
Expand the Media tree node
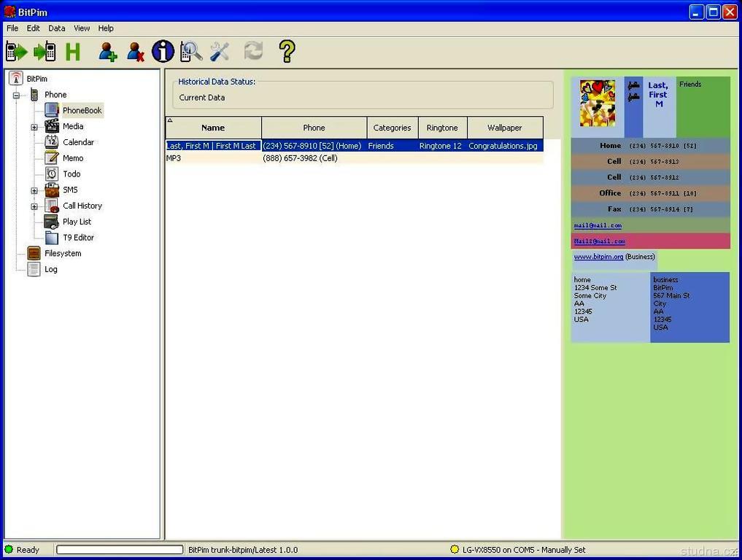tap(34, 128)
